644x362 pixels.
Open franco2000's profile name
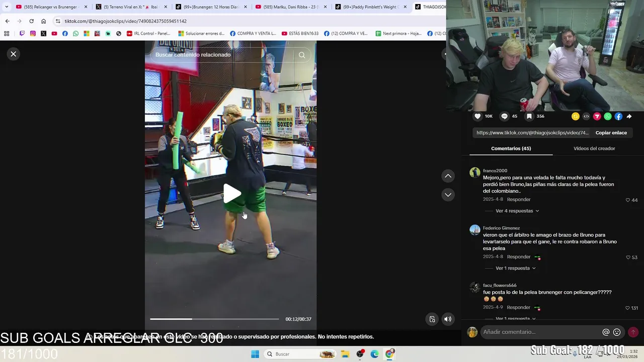click(495, 170)
